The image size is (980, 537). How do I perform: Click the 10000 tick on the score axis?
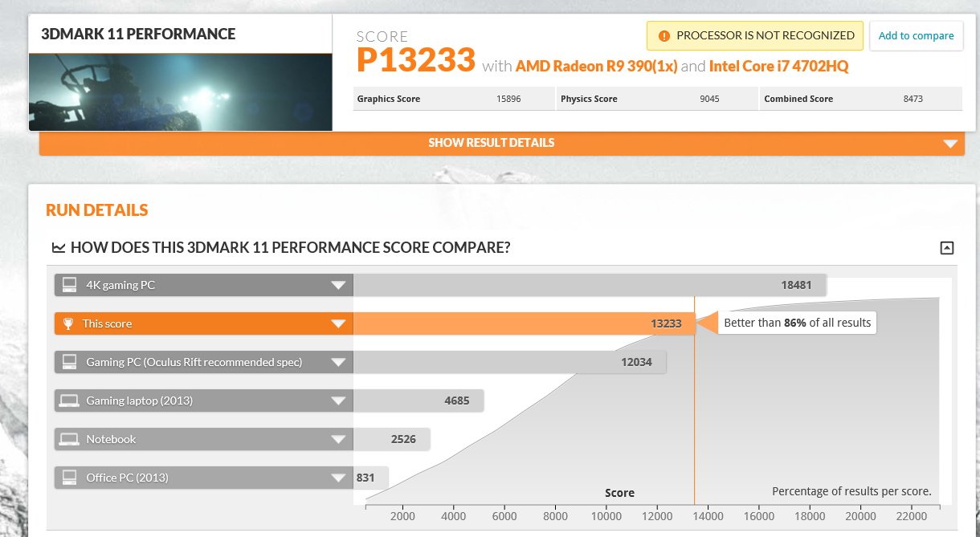(x=606, y=516)
